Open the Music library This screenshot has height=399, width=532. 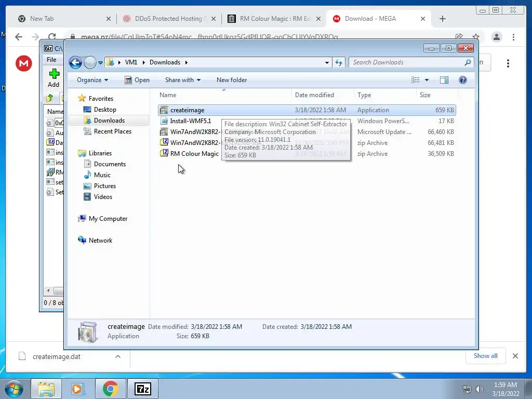(x=102, y=175)
